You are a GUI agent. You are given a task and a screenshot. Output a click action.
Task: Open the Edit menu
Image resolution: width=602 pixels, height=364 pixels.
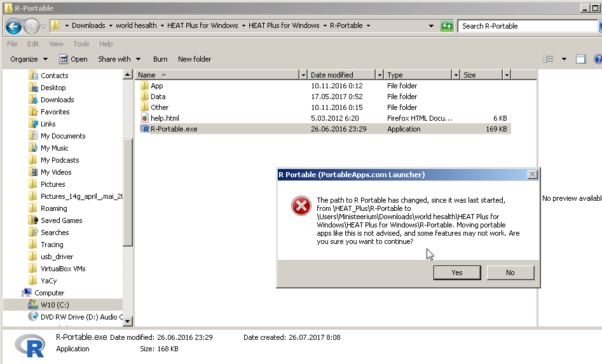pyautogui.click(x=33, y=44)
